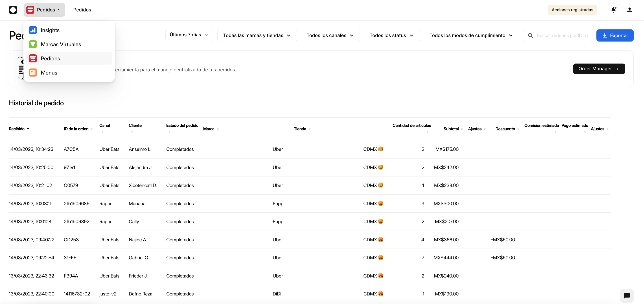Viewport: 644px width, 304px height.
Task: Toggle sorting on the Recibido column
Action: click(x=28, y=129)
